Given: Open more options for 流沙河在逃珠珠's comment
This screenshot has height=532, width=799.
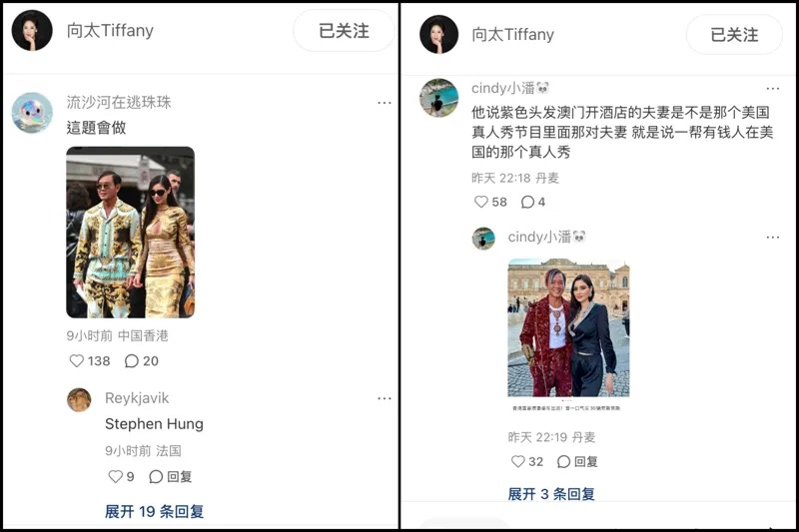Looking at the screenshot, I should (385, 103).
